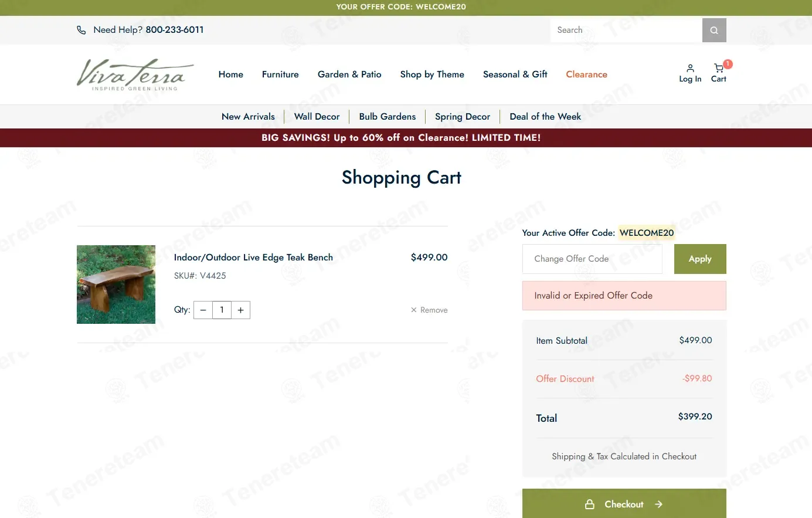Open the Home menu item

[231, 75]
